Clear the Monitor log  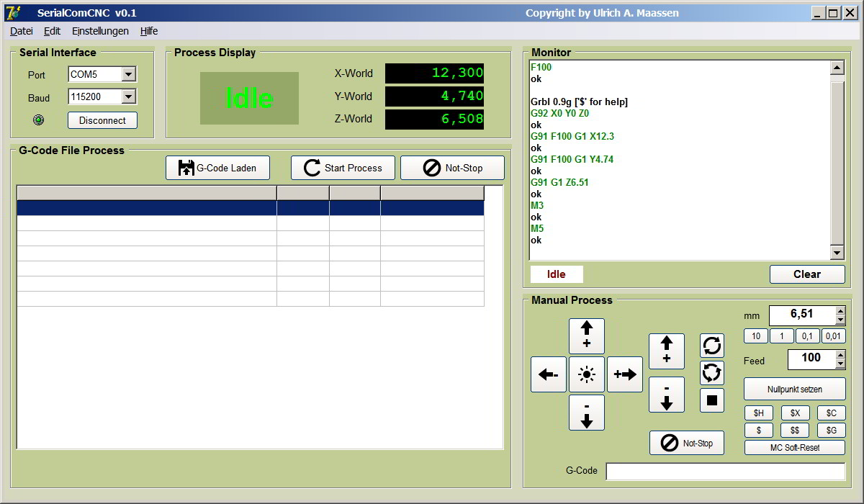(x=807, y=274)
